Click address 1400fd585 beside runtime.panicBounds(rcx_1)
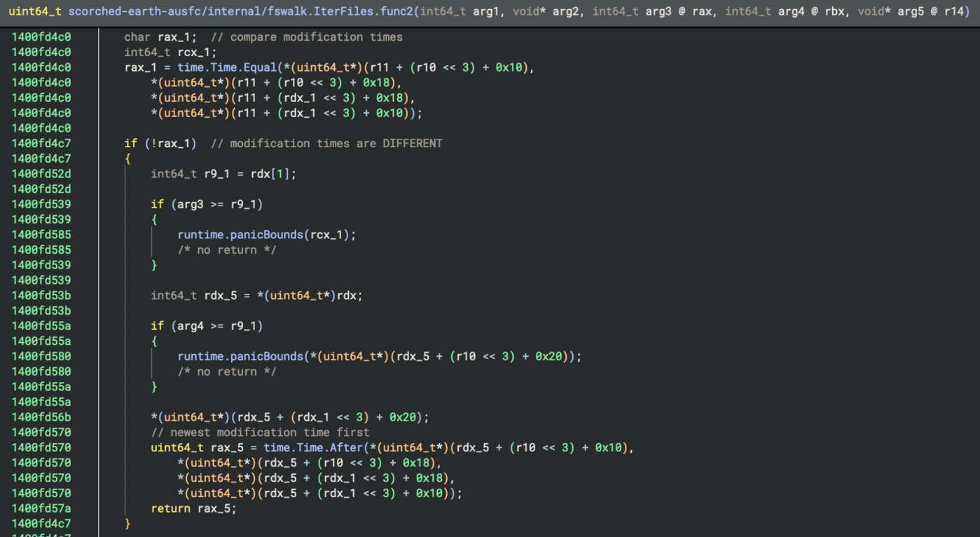This screenshot has height=537, width=980. 41,235
